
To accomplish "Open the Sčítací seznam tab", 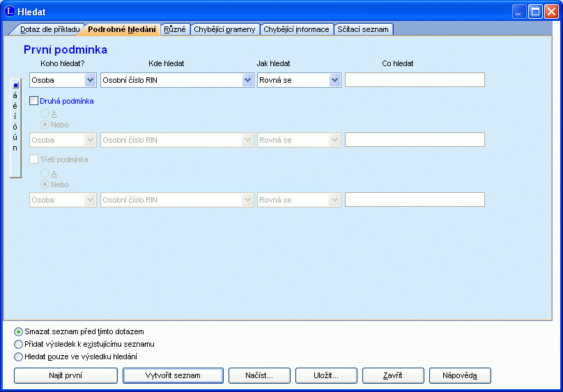I will 363,29.
